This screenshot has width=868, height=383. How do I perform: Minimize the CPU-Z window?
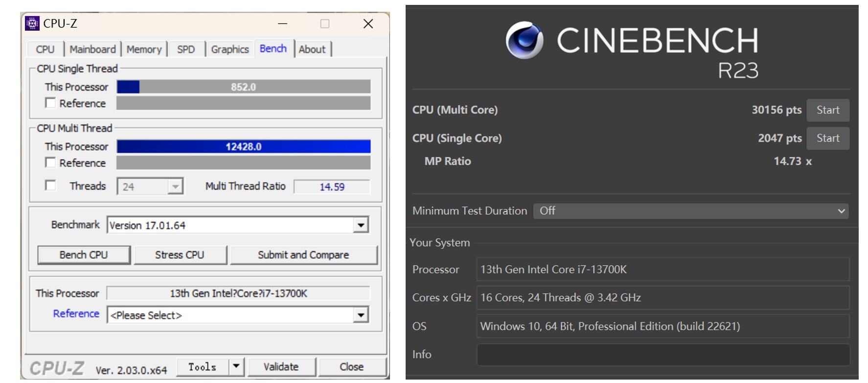click(x=282, y=23)
